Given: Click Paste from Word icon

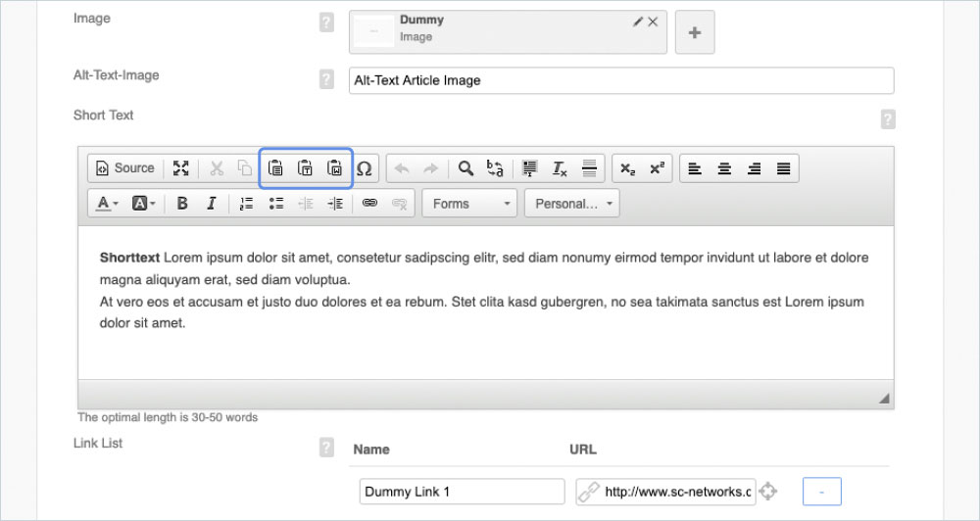Looking at the screenshot, I should coord(335,168).
